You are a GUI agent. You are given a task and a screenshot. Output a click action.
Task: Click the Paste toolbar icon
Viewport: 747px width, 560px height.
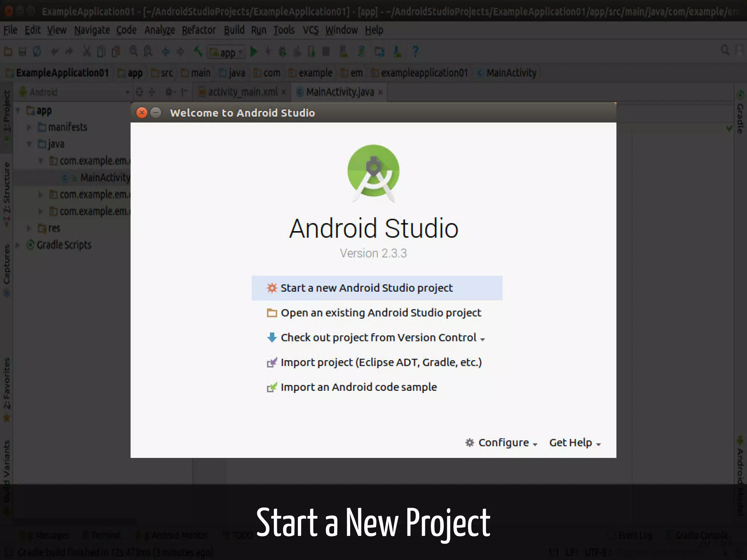click(116, 51)
